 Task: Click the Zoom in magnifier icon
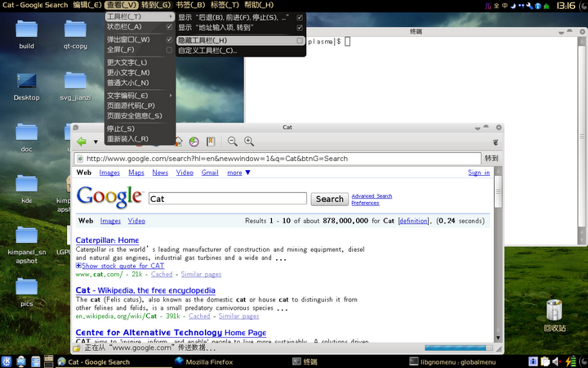(x=249, y=141)
